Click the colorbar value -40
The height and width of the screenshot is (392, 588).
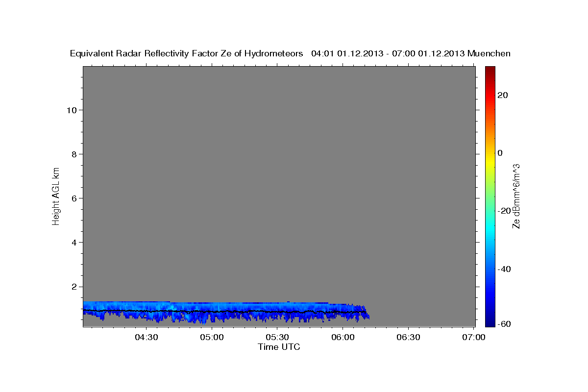coord(504,269)
